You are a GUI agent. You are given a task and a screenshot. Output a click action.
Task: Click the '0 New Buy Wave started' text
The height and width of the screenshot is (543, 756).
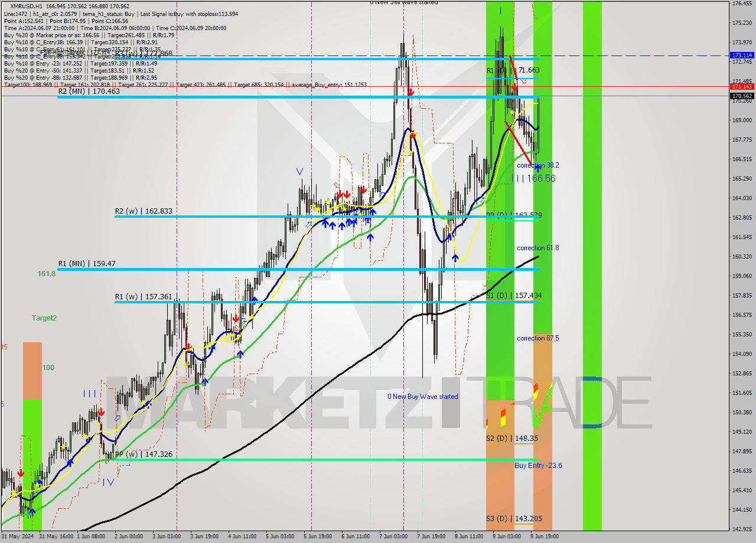tap(423, 397)
